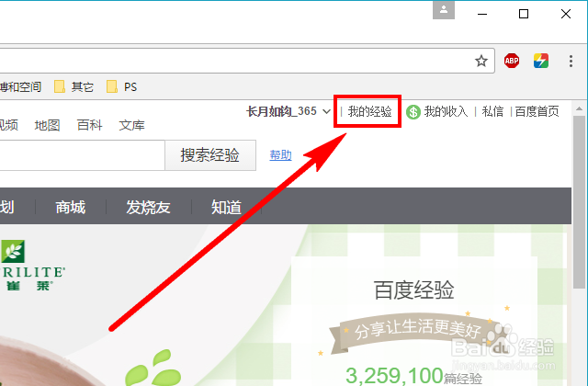The height and width of the screenshot is (386, 588).
Task: Select the 知道 navigation tab
Action: coord(226,207)
